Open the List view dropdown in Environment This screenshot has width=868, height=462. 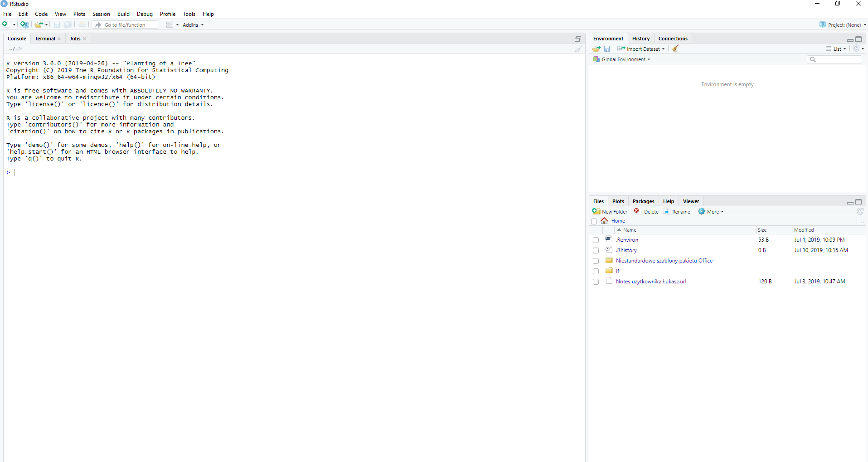(x=836, y=49)
